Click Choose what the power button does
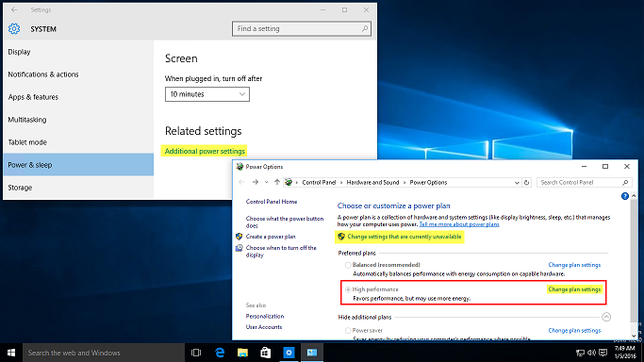The height and width of the screenshot is (362, 644). 285,222
